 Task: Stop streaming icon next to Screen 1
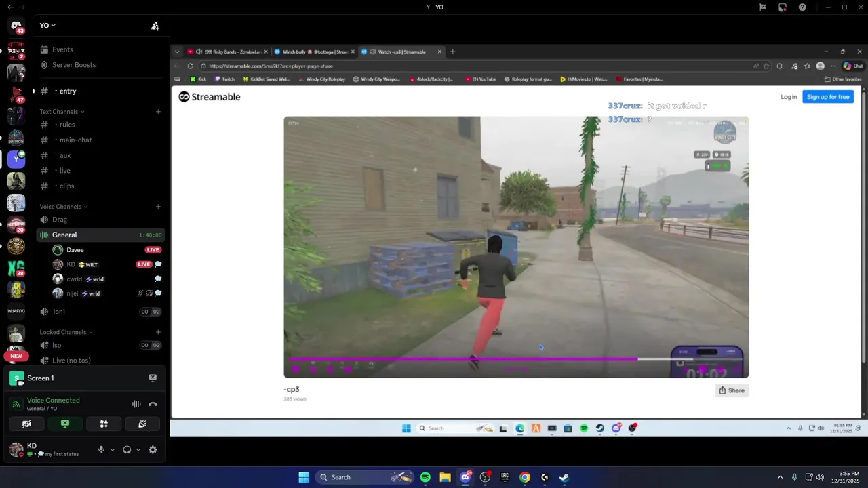[153, 378]
